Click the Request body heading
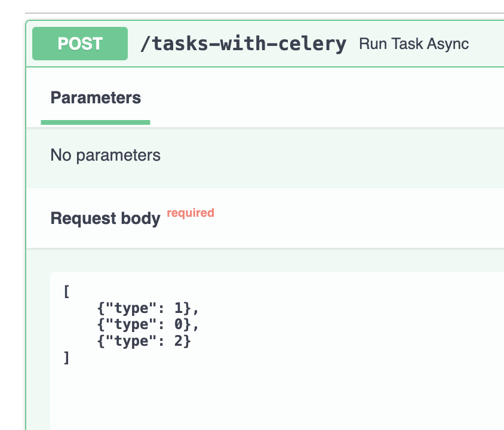Viewport: 504px width, 430px height. (106, 219)
